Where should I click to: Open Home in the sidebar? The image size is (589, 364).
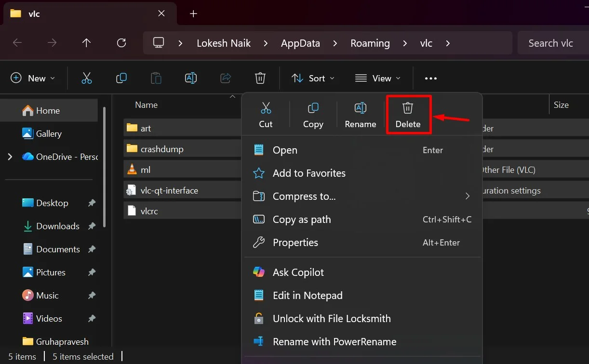pyautogui.click(x=49, y=111)
